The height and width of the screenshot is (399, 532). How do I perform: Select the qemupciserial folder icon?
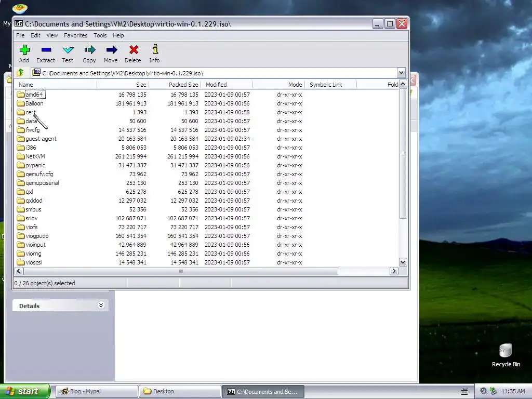(21, 182)
